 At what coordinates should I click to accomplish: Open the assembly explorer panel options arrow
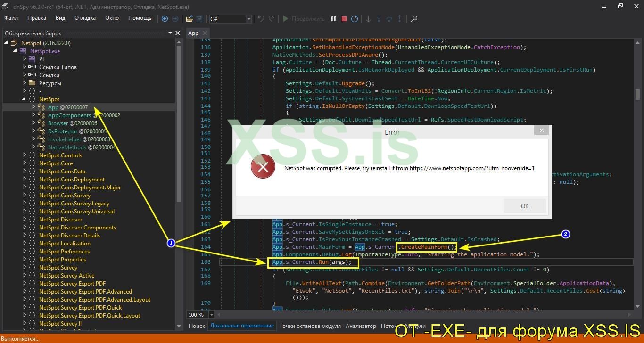coord(170,33)
